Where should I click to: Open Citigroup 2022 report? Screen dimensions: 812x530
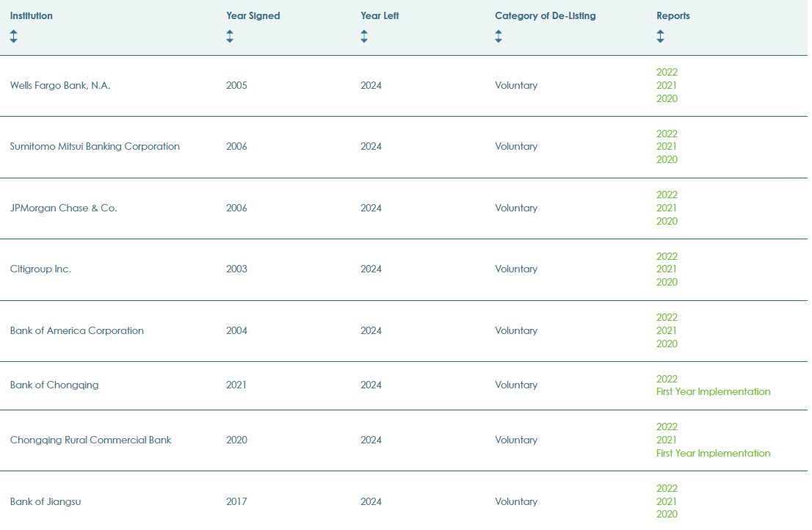(x=667, y=256)
